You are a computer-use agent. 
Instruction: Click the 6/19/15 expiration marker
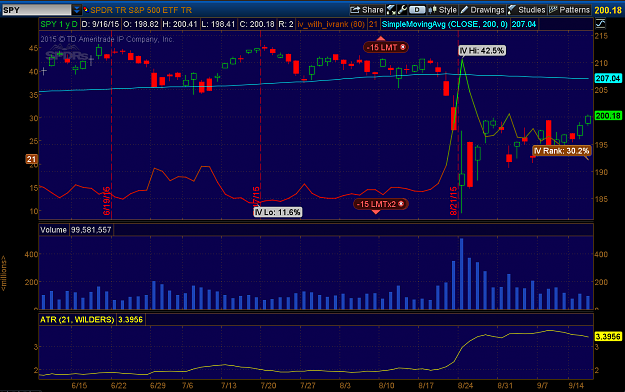pyautogui.click(x=107, y=201)
